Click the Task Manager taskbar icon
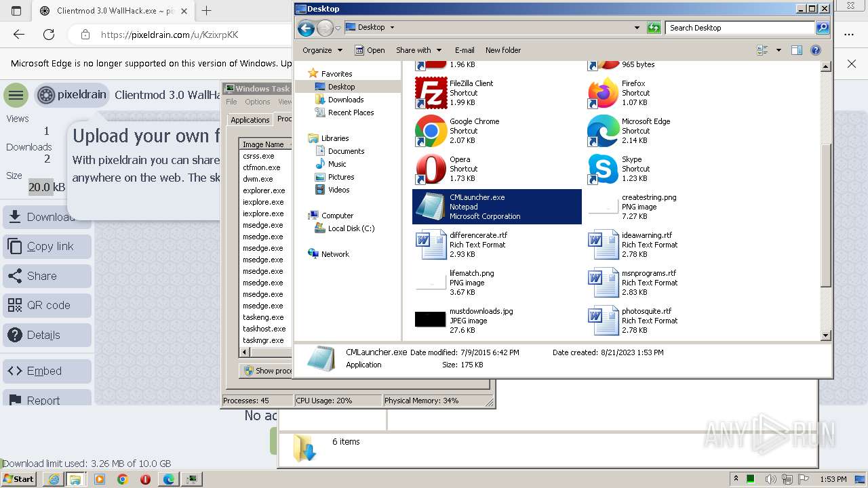This screenshot has width=868, height=488. 192,479
